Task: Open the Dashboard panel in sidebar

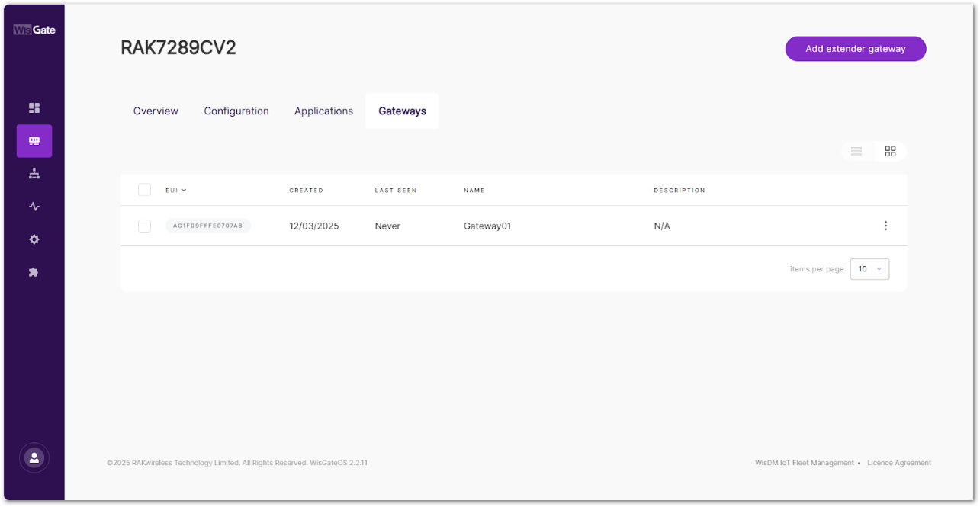Action: coord(34,107)
